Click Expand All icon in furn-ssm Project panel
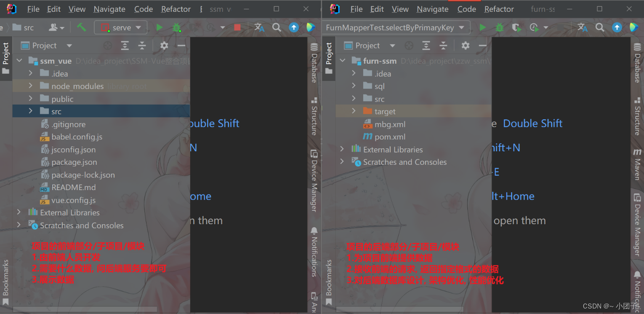Viewport: 644px width, 314px height. (x=426, y=46)
